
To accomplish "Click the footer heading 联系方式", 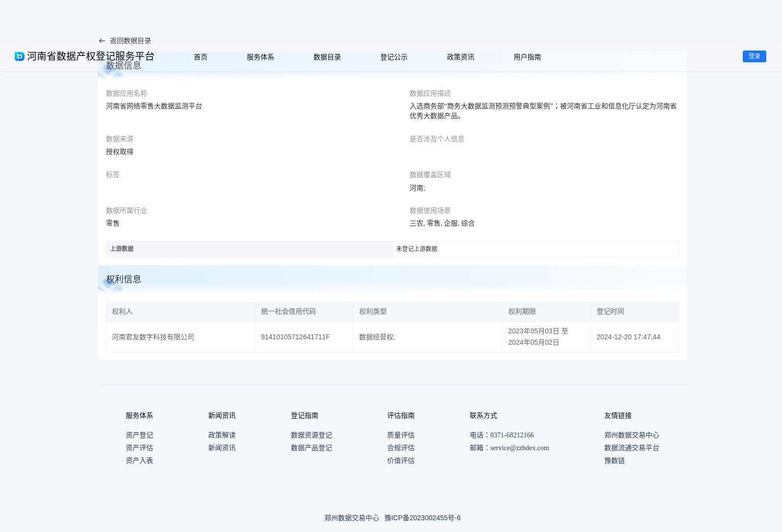I will tap(484, 415).
